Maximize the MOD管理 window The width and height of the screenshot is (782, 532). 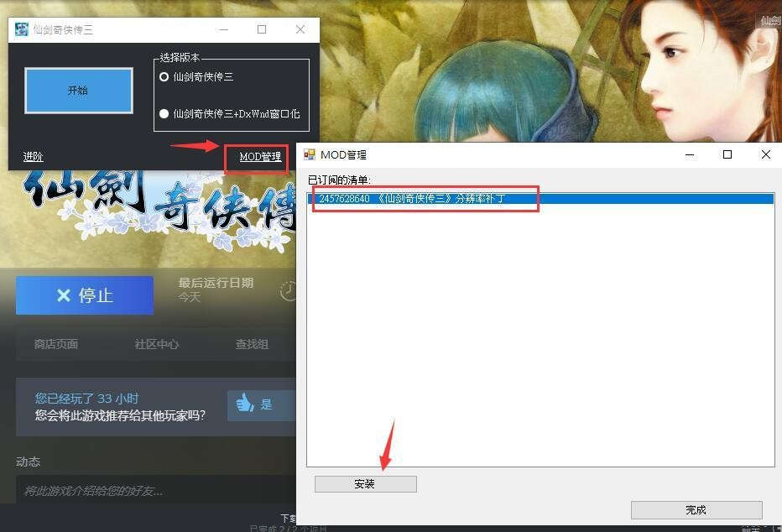[x=727, y=154]
